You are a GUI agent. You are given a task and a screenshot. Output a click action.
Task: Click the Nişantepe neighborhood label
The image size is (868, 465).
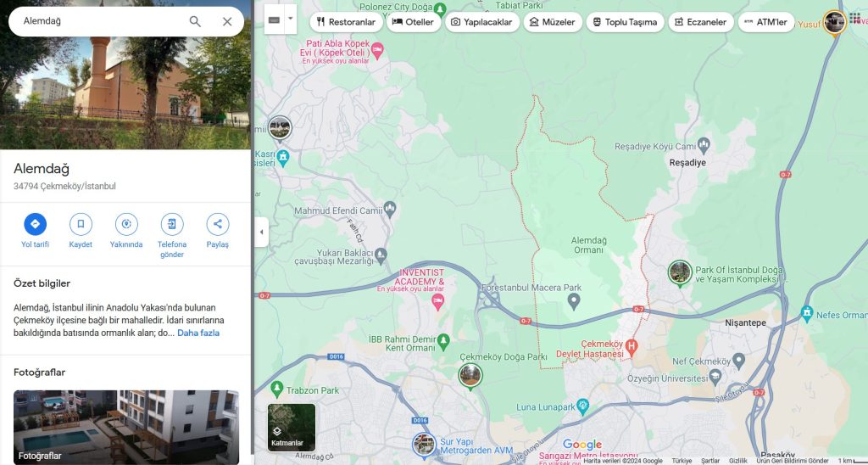tap(745, 322)
